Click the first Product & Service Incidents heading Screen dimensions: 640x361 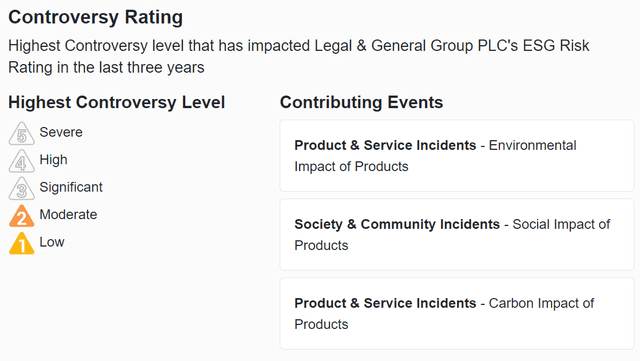point(385,145)
